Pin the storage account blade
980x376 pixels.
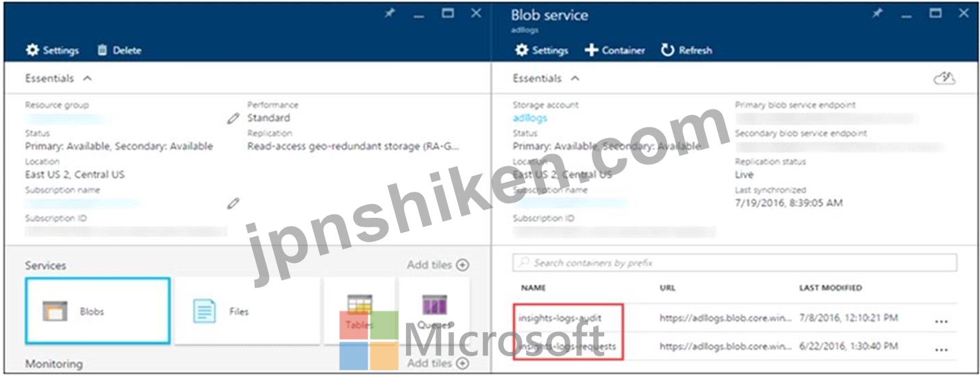pos(390,13)
